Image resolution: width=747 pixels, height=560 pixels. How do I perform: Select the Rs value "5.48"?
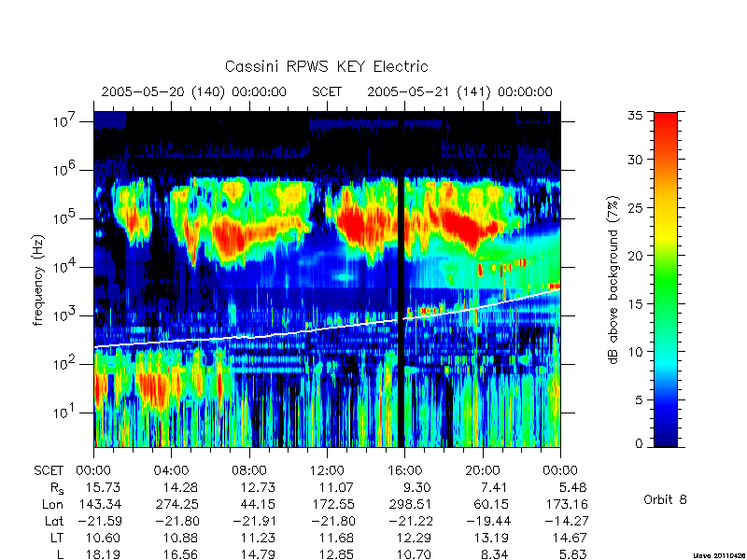572,487
